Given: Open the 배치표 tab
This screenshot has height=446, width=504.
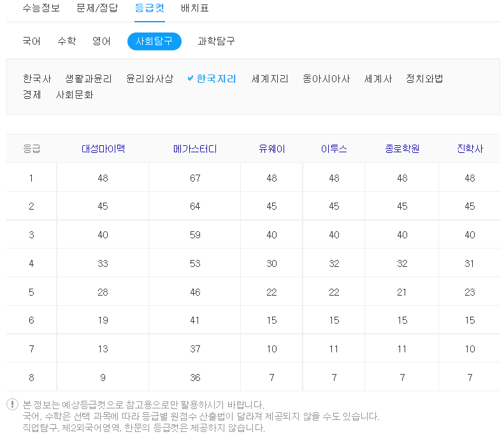Looking at the screenshot, I should [x=195, y=8].
